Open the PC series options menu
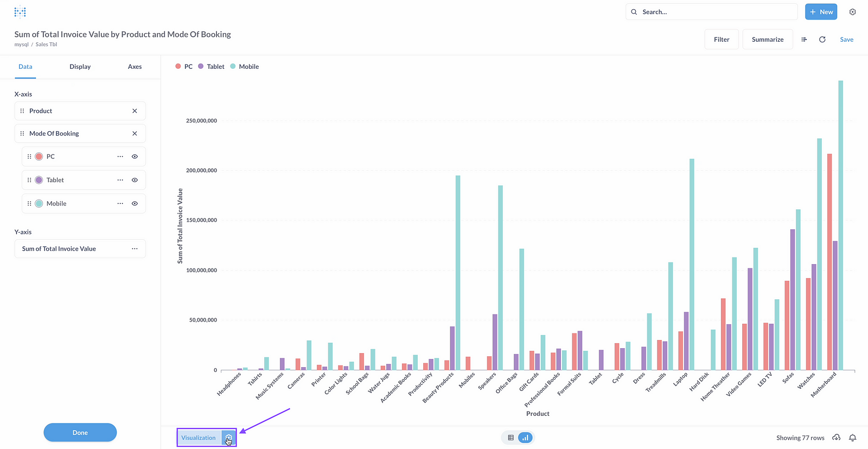 click(x=120, y=157)
